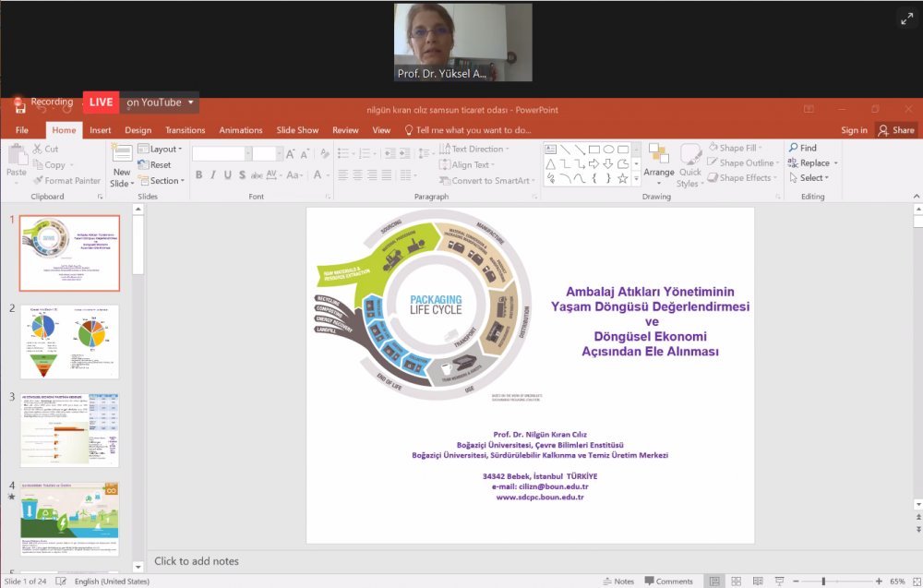923x588 pixels.
Task: Switch to the Transitions ribbon tab
Action: (x=185, y=130)
